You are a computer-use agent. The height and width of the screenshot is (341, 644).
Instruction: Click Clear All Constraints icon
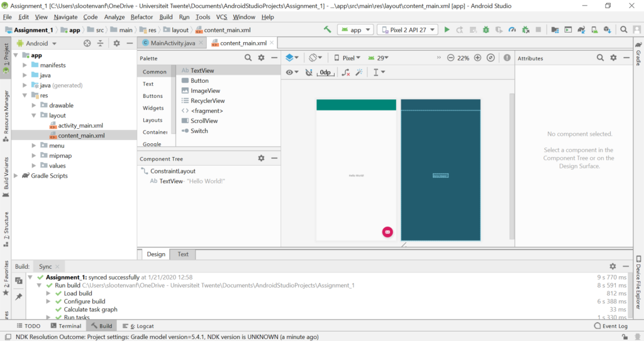346,72
